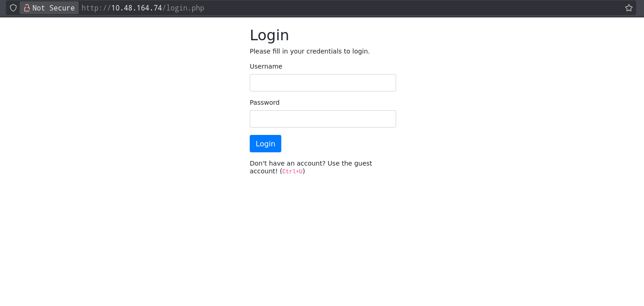The width and height of the screenshot is (644, 306).
Task: Click the "account!" text before Ctrl+U
Action: click(x=263, y=171)
